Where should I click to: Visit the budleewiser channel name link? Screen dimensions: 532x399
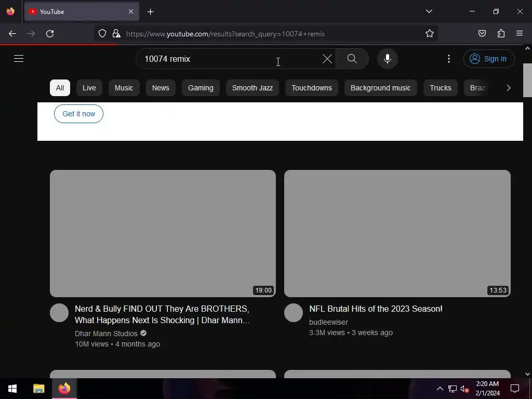pos(328,322)
